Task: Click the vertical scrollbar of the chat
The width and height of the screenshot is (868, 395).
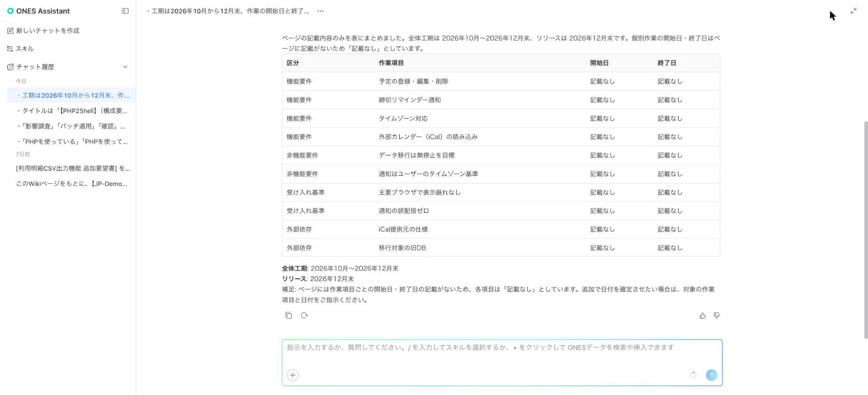Action: [x=865, y=229]
